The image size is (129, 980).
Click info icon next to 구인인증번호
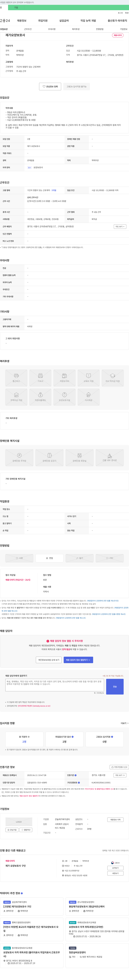click(x=79, y=783)
